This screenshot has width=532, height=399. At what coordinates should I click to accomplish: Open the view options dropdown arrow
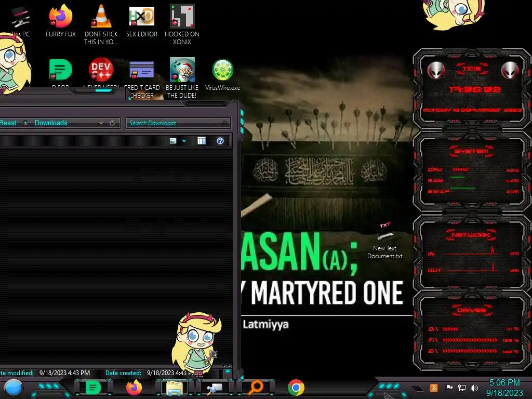[184, 141]
